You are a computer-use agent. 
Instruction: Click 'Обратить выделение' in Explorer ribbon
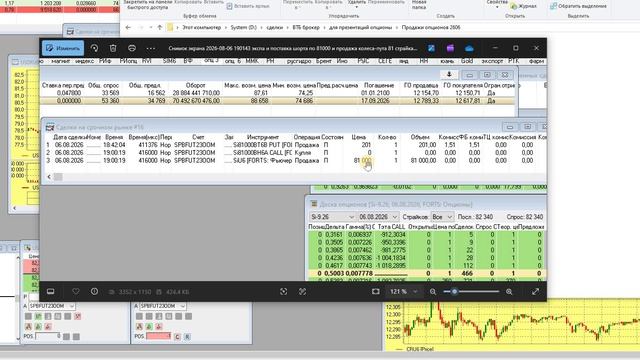(x=578, y=6)
